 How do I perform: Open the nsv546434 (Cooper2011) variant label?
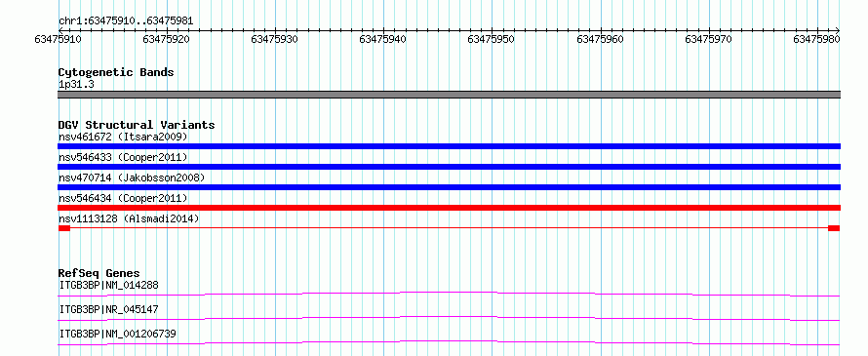pyautogui.click(x=123, y=198)
